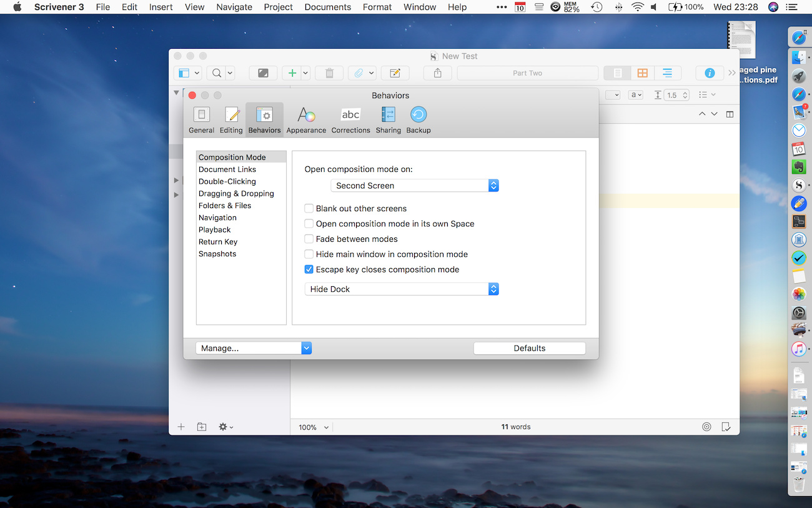Image resolution: width=812 pixels, height=508 pixels.
Task: Uncheck Escape key closes composition mode
Action: coord(309,269)
